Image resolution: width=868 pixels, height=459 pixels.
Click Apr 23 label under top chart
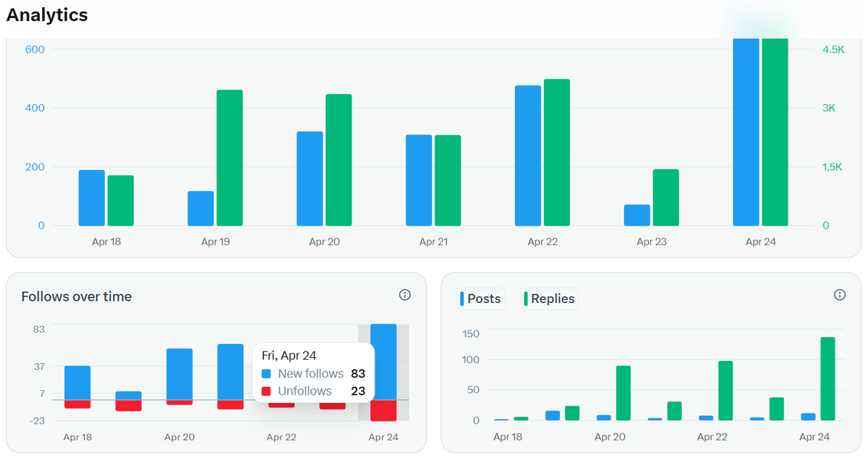[651, 241]
